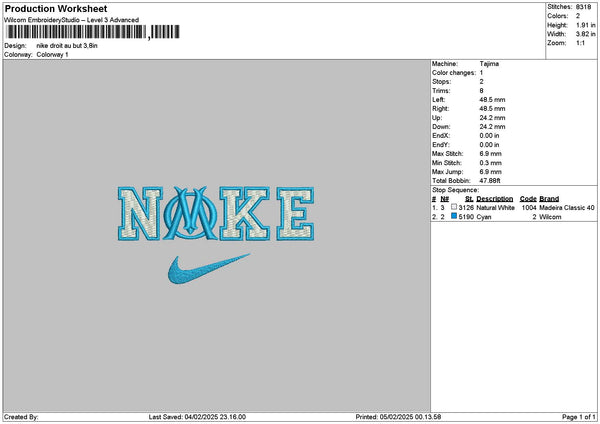Click the Description column header
The width and height of the screenshot is (600, 424).
[495, 199]
